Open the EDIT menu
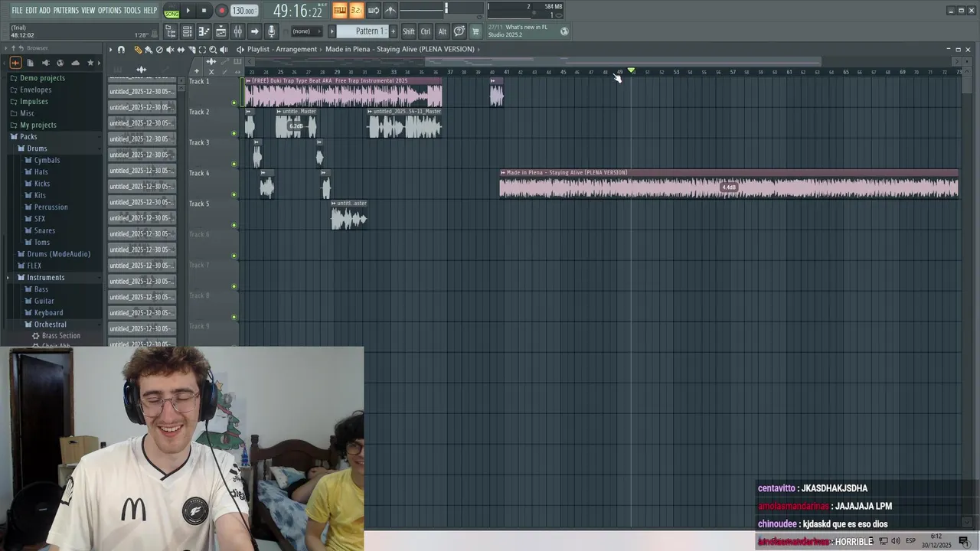980x551 pixels. pyautogui.click(x=31, y=10)
